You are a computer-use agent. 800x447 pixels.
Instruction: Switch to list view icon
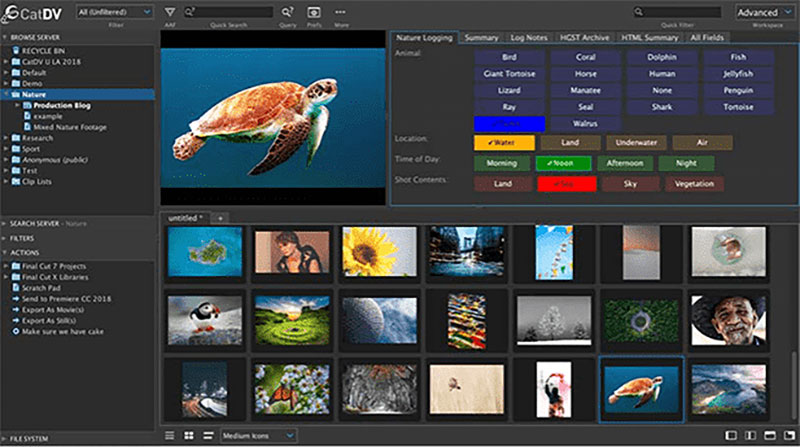point(169,436)
